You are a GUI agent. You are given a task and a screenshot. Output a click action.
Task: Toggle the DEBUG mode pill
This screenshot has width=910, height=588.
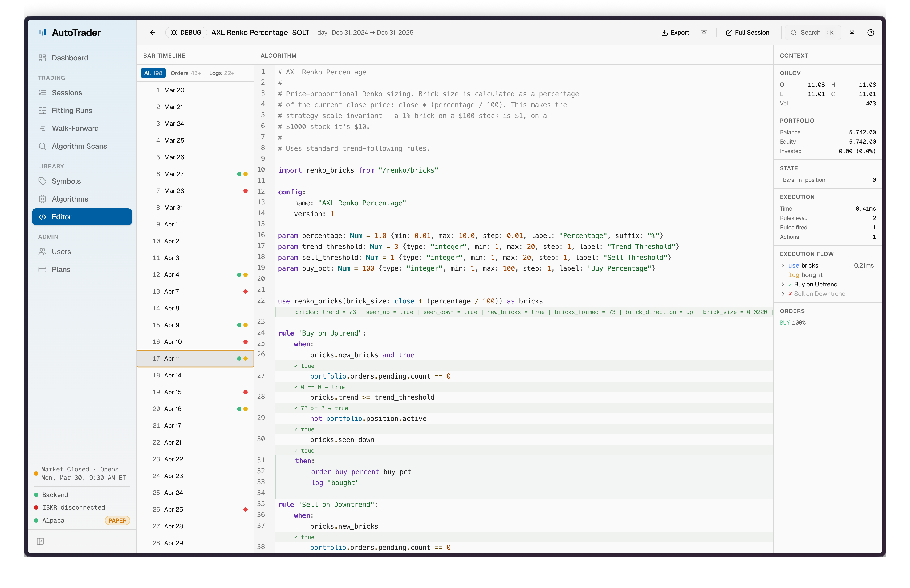[186, 33]
